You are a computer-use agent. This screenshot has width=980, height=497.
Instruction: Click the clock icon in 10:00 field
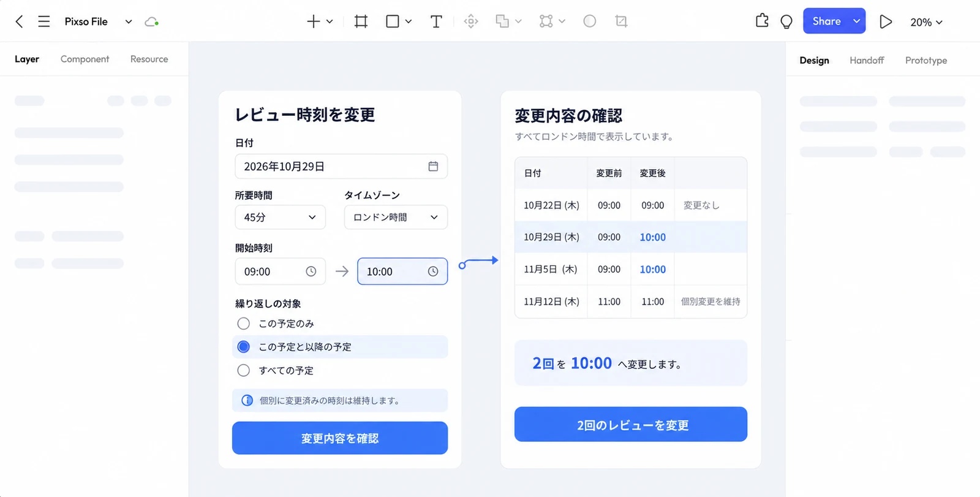433,271
